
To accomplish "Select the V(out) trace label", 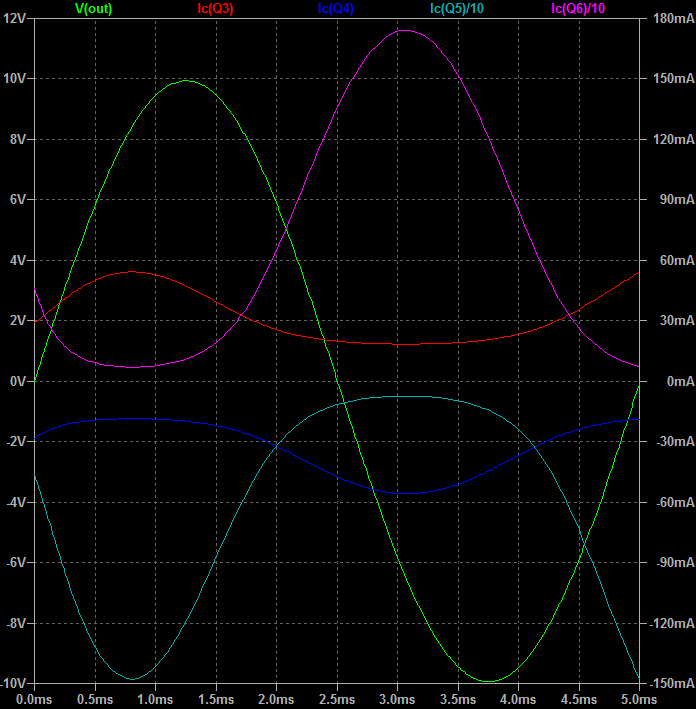I will click(x=94, y=9).
